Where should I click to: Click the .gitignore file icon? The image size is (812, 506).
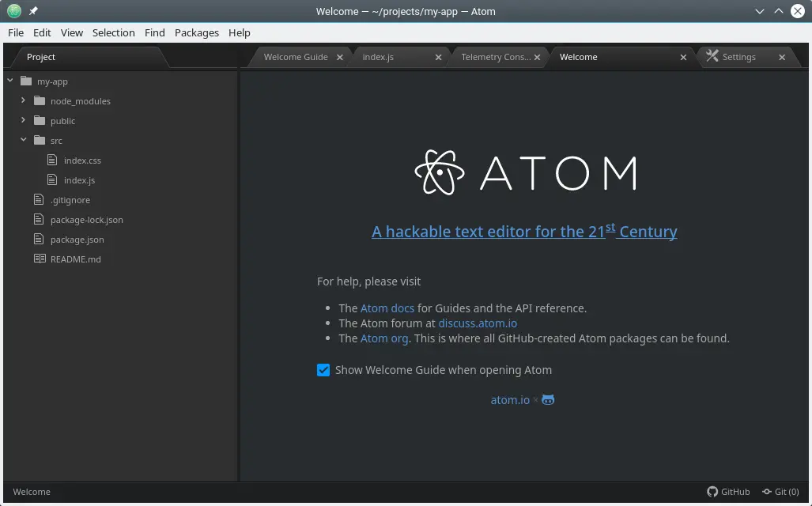tap(39, 199)
